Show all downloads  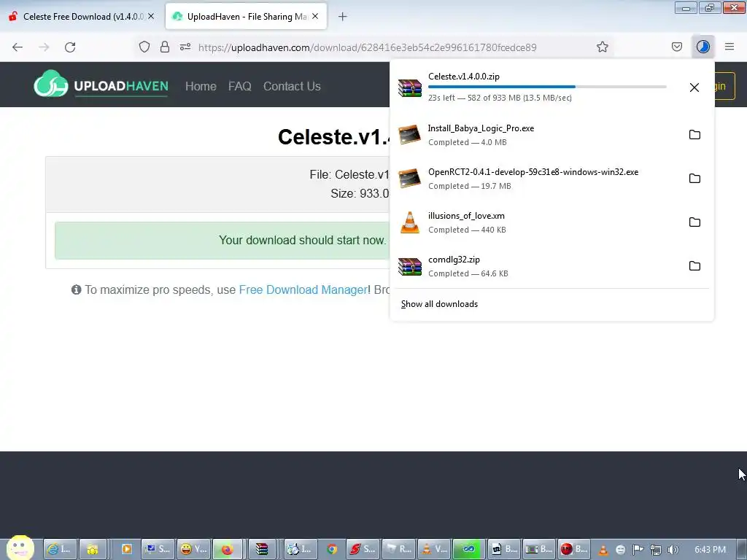tap(439, 304)
